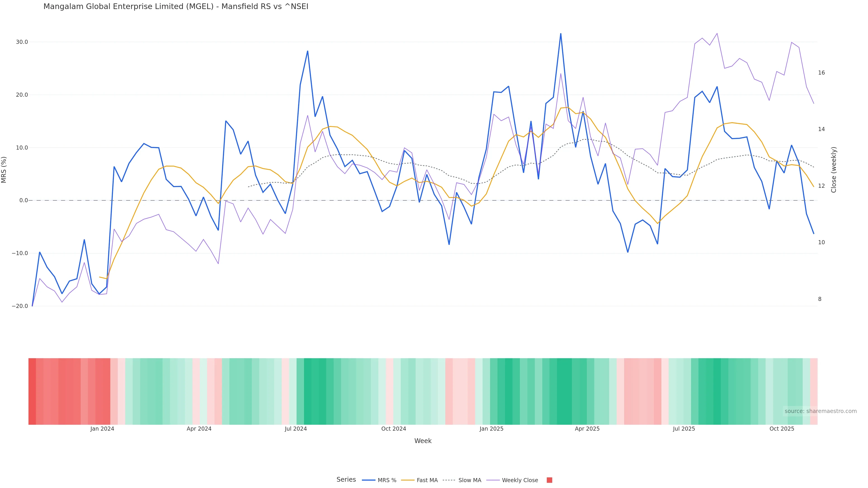868x488 pixels.
Task: Click the blue MRS % legend line icon
Action: [369, 480]
